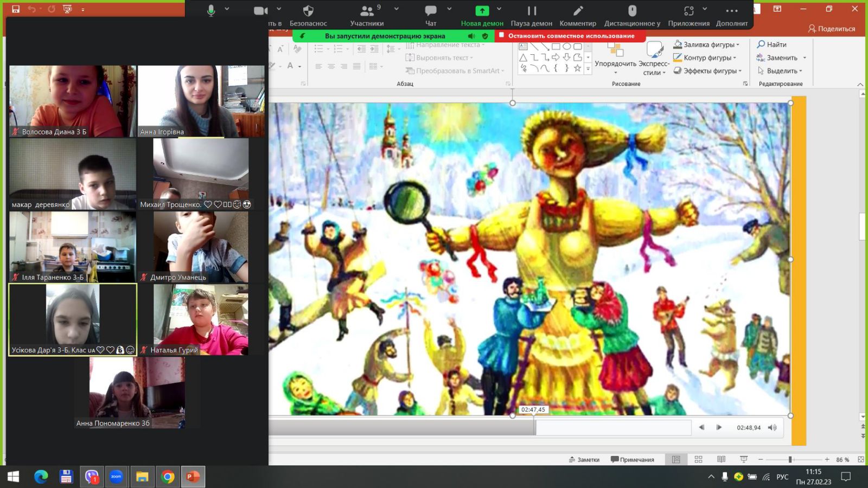Select Усікова Дар'я video thumbnail
This screenshot has width=868, height=488.
coord(73,320)
